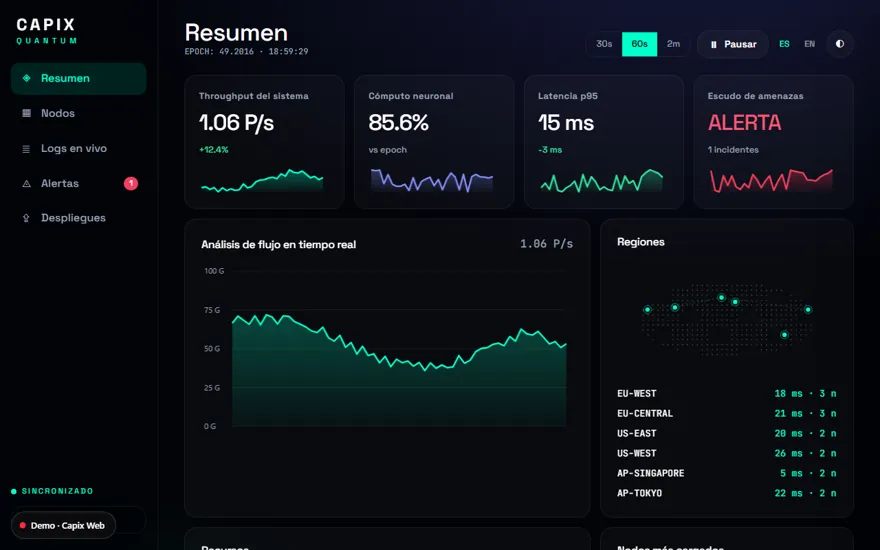Select the US-WEST region row
This screenshot has height=550, width=880.
click(727, 453)
